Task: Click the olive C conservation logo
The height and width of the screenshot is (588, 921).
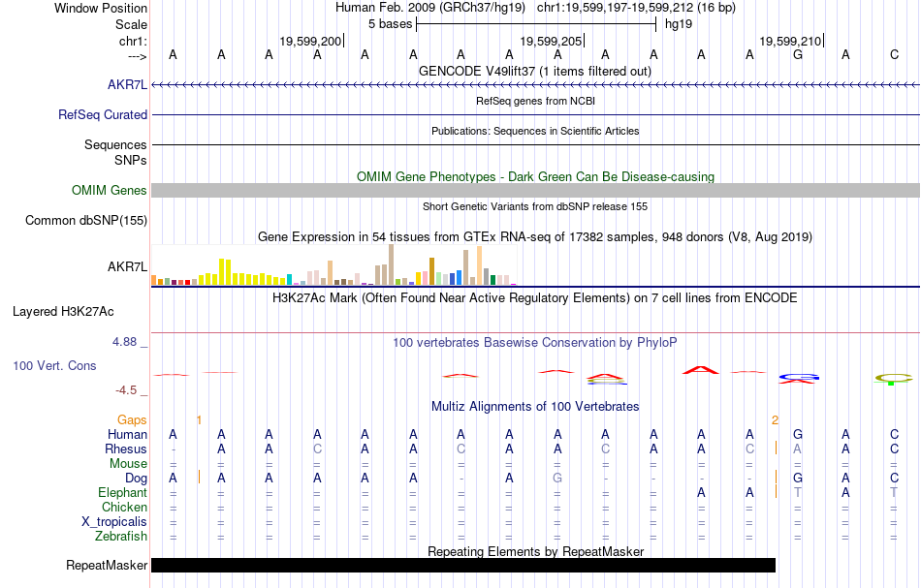Action: click(894, 379)
